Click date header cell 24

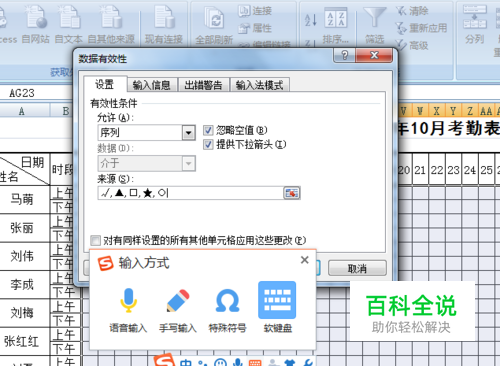(x=470, y=170)
